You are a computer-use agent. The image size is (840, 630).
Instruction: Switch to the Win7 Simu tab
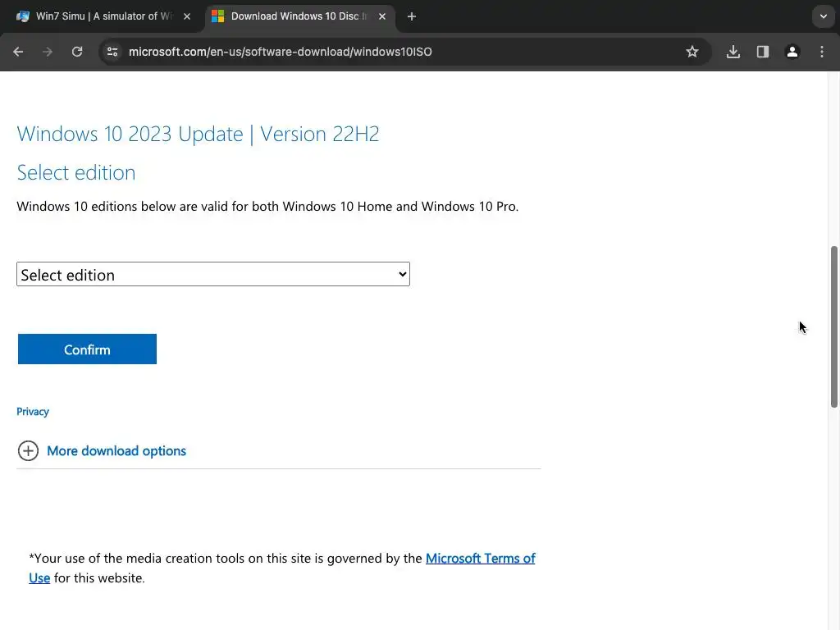[x=103, y=16]
